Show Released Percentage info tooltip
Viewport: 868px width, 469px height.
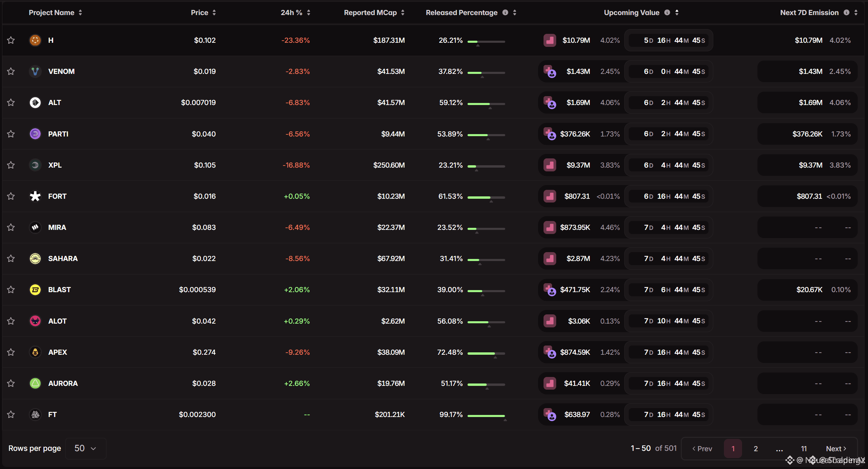(x=505, y=13)
